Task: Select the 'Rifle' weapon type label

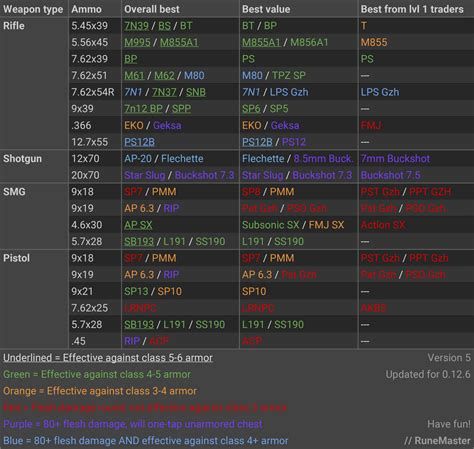Action: pos(14,26)
